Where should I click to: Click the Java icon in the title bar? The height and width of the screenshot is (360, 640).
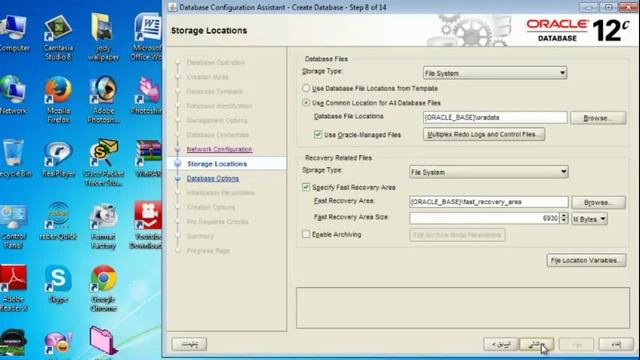click(x=173, y=7)
